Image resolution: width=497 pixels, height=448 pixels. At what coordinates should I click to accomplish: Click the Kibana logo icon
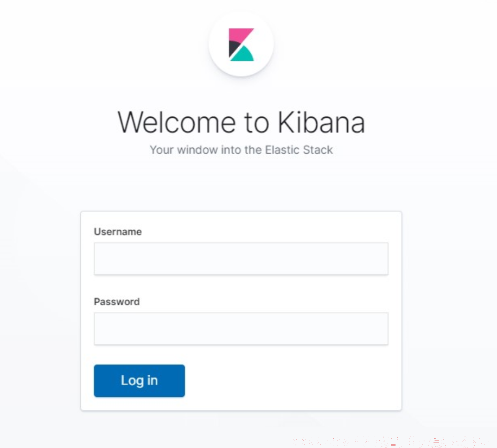click(241, 45)
